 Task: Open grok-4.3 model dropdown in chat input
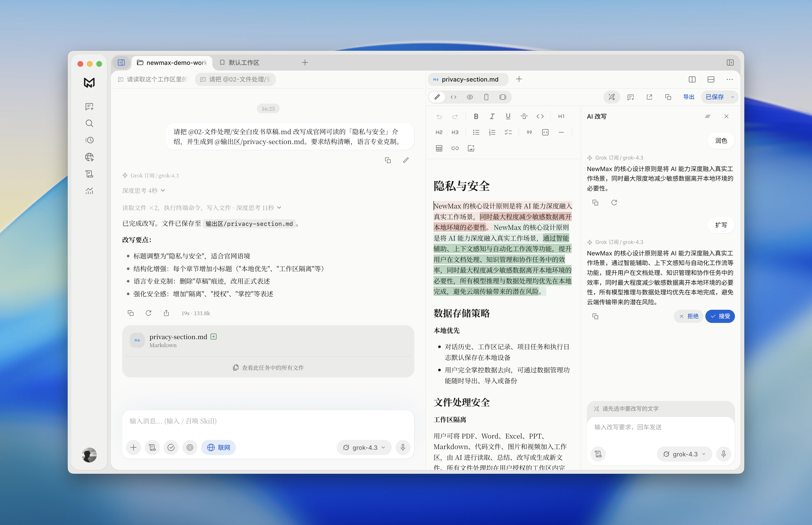(364, 448)
